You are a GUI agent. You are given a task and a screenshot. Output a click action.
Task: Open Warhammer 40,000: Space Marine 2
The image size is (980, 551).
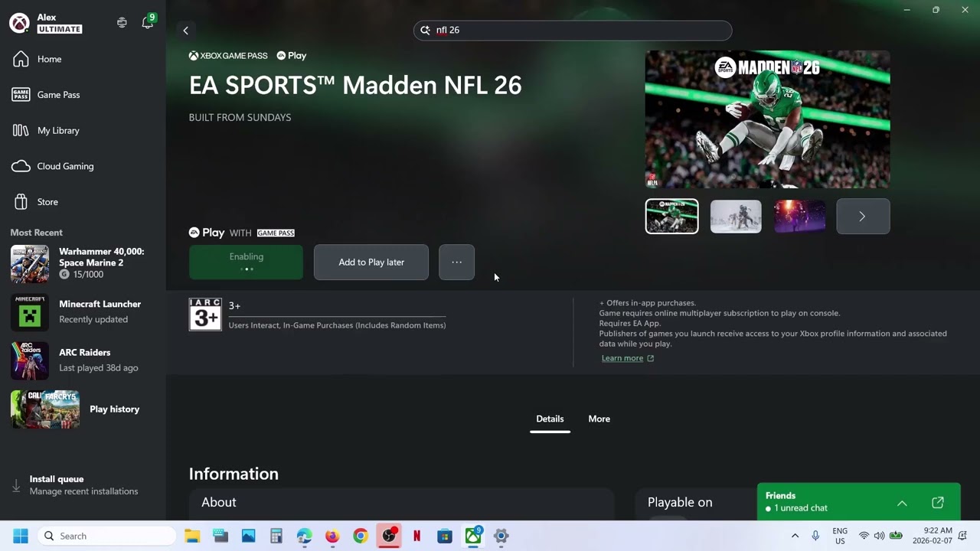(83, 262)
